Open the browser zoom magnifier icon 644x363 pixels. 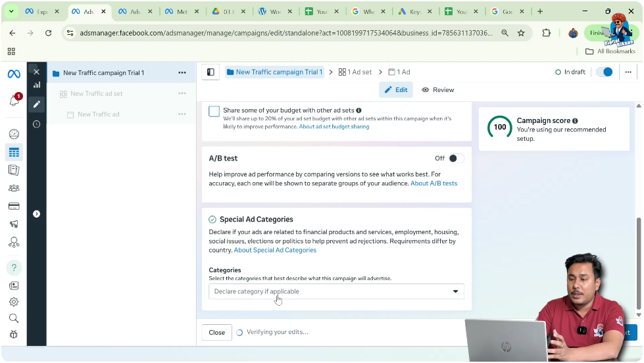pyautogui.click(x=505, y=33)
